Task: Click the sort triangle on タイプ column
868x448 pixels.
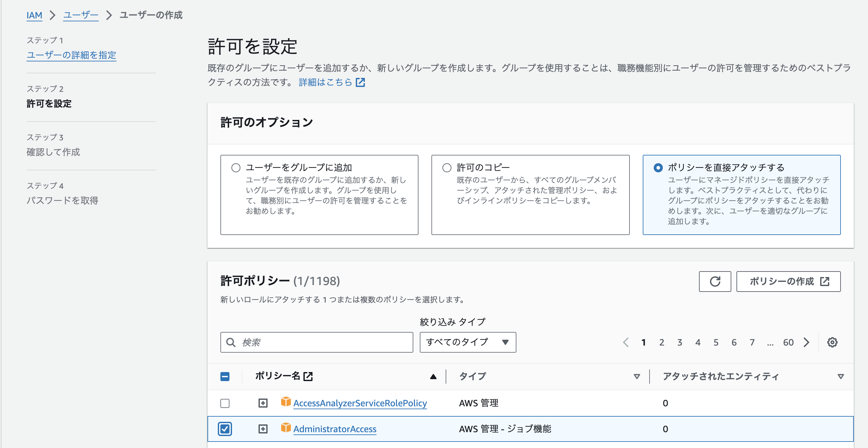Action: 636,376
